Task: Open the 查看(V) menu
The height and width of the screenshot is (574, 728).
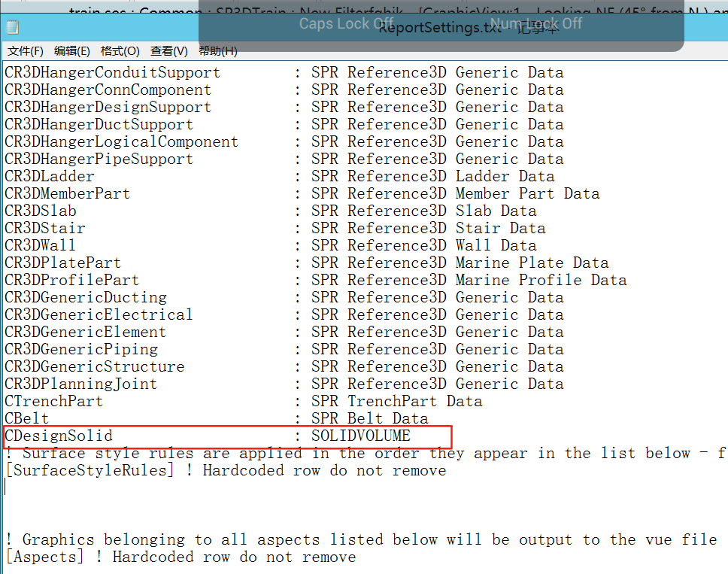Action: (x=169, y=51)
